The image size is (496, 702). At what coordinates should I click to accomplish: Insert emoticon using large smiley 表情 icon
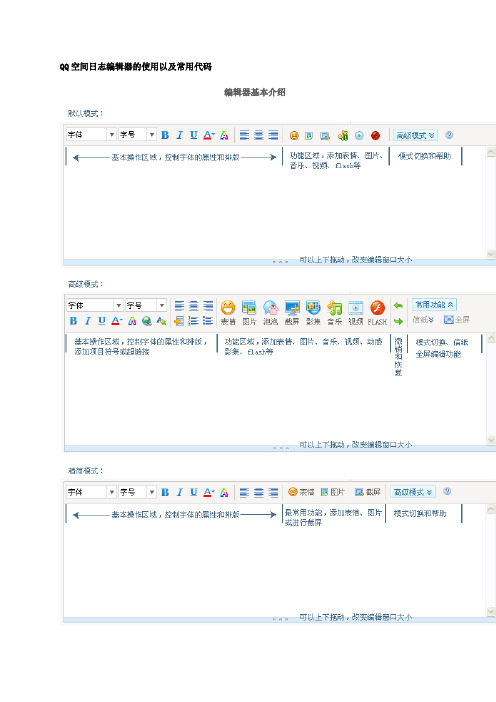coord(228,312)
